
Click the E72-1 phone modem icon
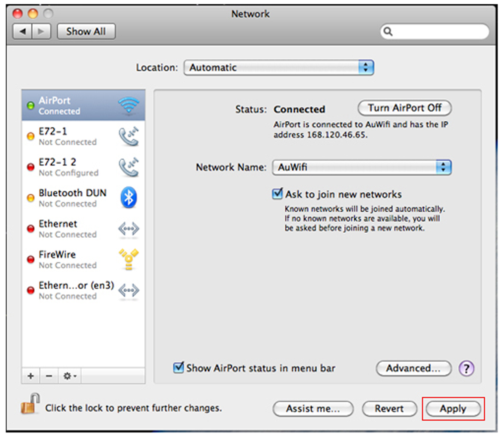click(128, 136)
